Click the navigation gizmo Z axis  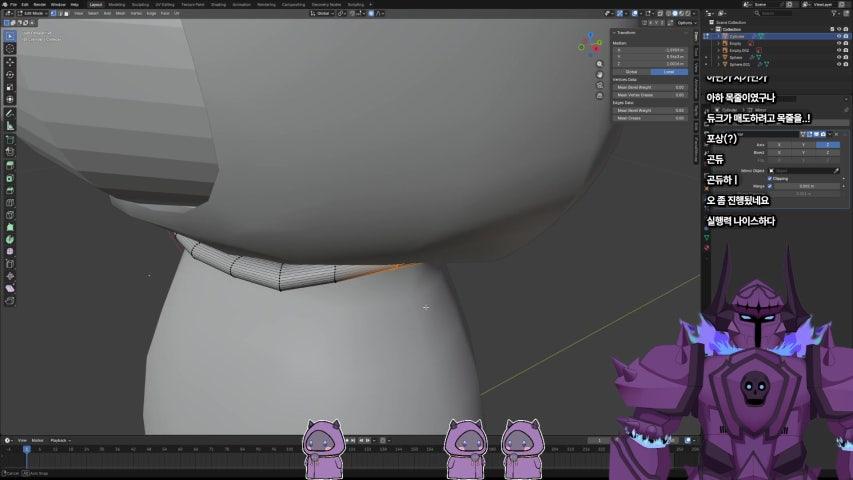click(x=590, y=35)
